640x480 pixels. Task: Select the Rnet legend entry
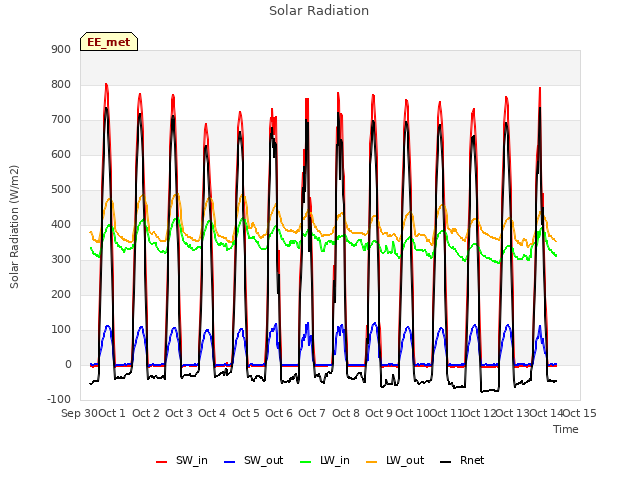pyautogui.click(x=462, y=460)
